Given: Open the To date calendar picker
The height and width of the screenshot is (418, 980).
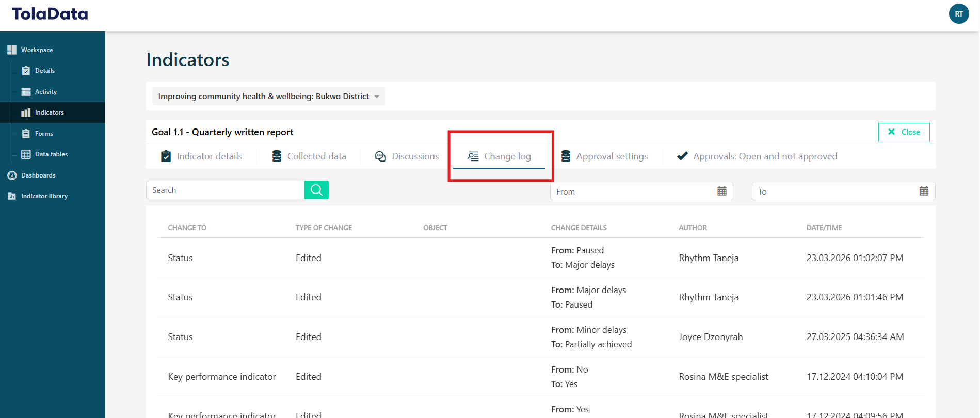Looking at the screenshot, I should click(923, 191).
